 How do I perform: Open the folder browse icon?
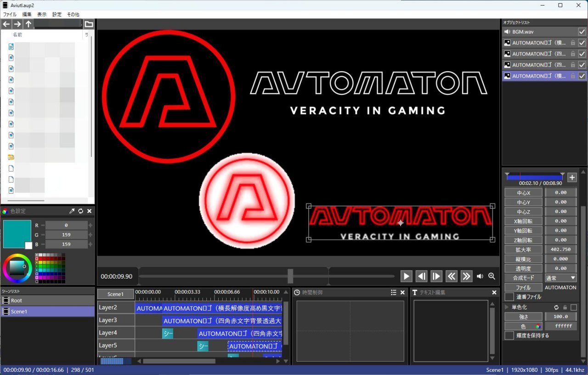pos(89,24)
